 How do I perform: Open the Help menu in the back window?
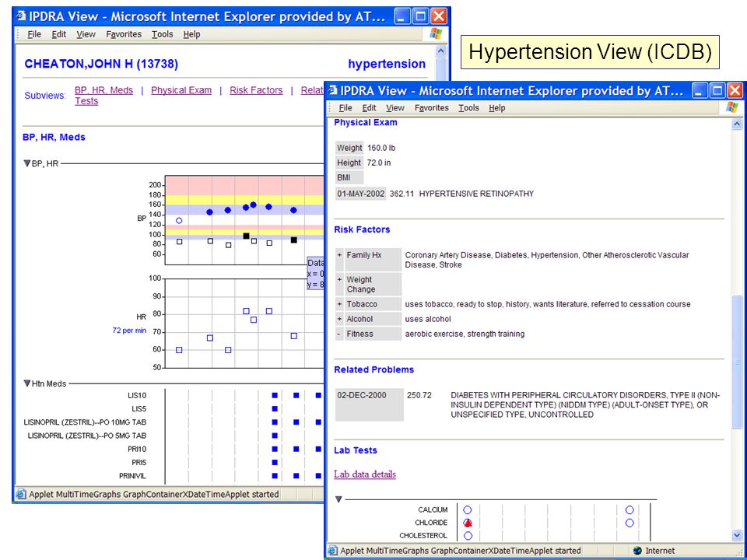(191, 34)
